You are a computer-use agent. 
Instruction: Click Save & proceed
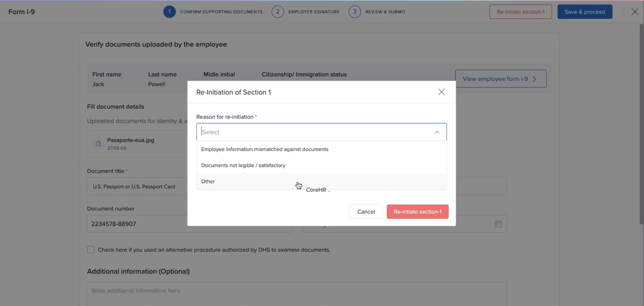coord(585,12)
